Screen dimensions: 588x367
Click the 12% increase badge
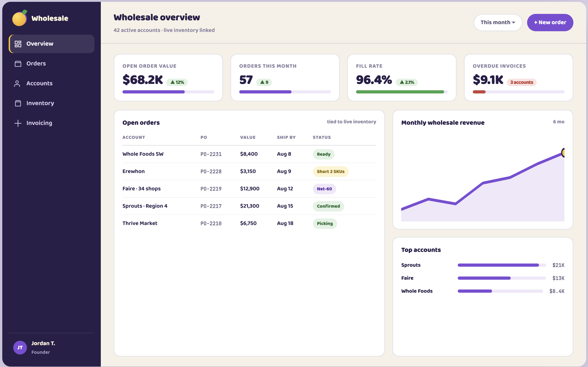pos(177,82)
